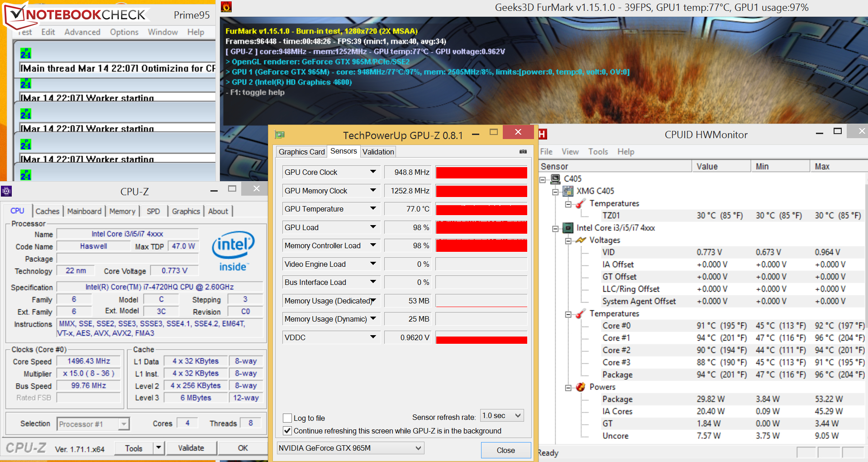Click the Tools button in CPU-Z

pyautogui.click(x=134, y=448)
